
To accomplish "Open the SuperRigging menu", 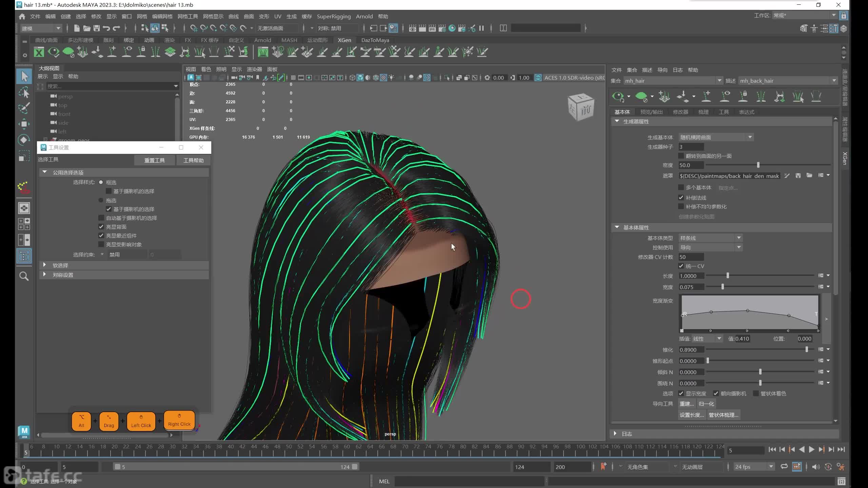I will (334, 16).
